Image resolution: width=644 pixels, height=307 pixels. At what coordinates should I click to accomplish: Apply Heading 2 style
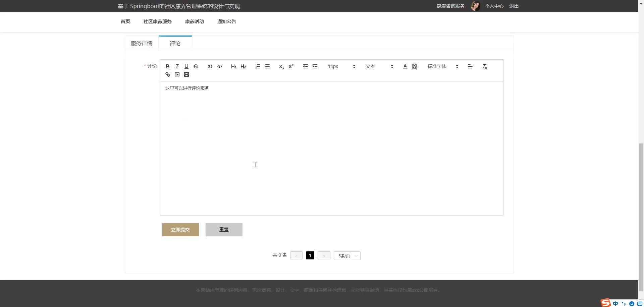(x=244, y=66)
